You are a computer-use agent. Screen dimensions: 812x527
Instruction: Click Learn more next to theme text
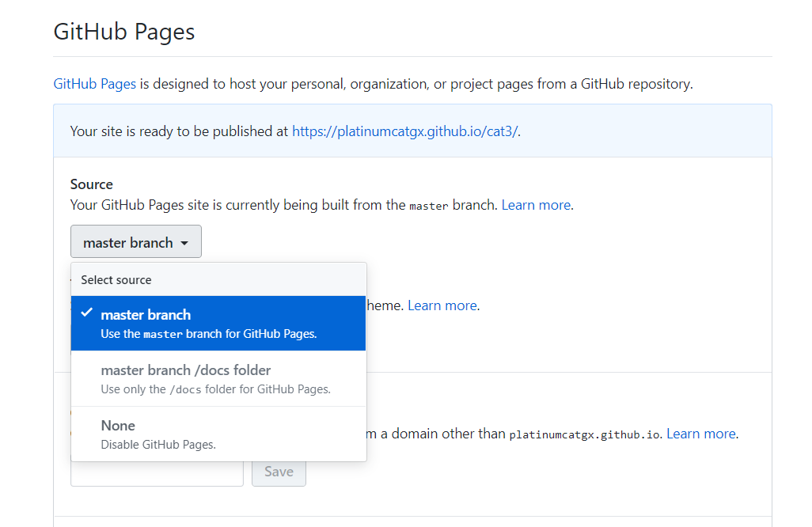pos(442,305)
